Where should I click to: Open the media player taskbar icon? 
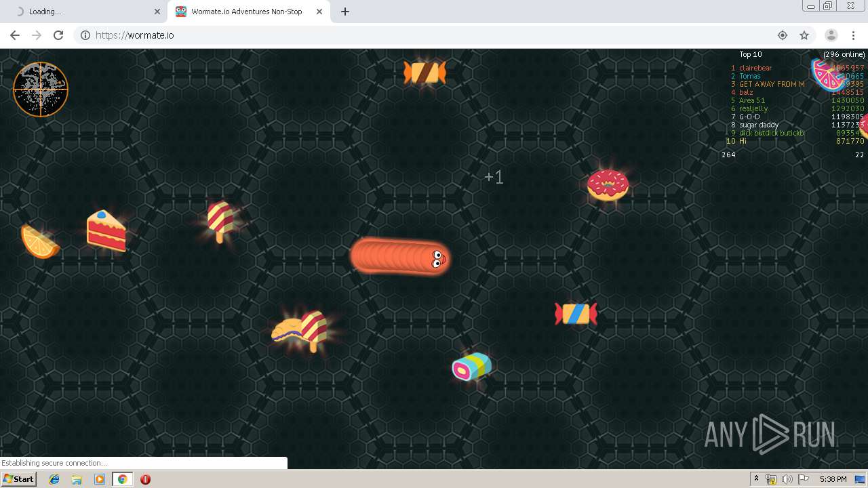[x=100, y=479]
